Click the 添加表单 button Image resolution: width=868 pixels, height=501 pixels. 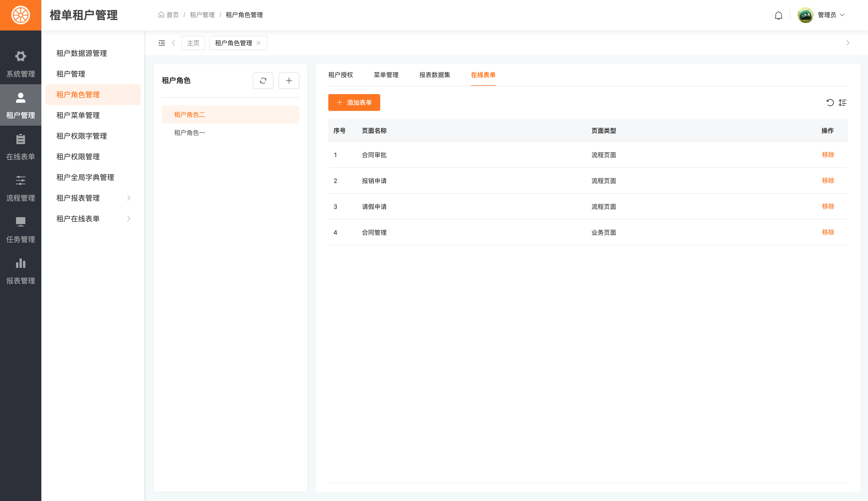pyautogui.click(x=354, y=103)
